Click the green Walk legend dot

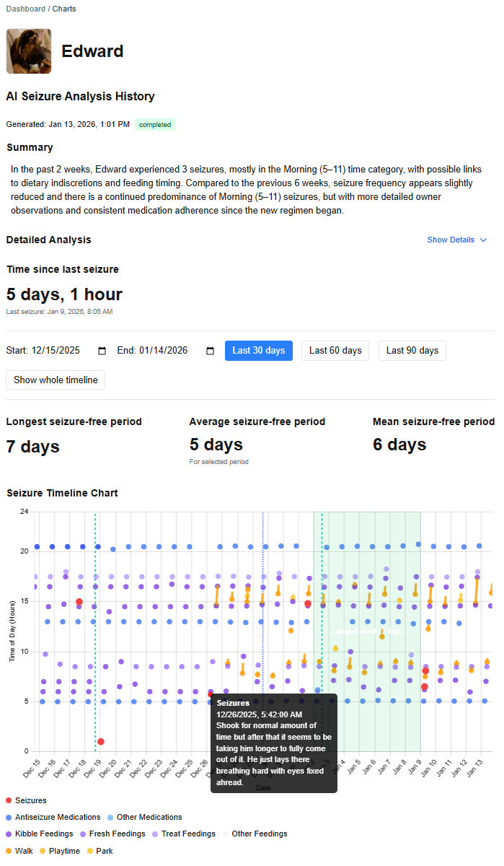coord(8,850)
